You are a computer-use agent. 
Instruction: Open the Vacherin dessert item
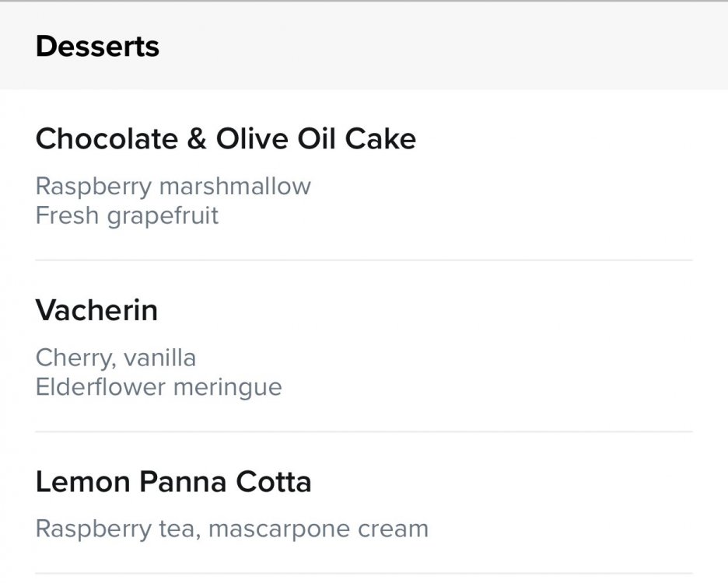364,346
